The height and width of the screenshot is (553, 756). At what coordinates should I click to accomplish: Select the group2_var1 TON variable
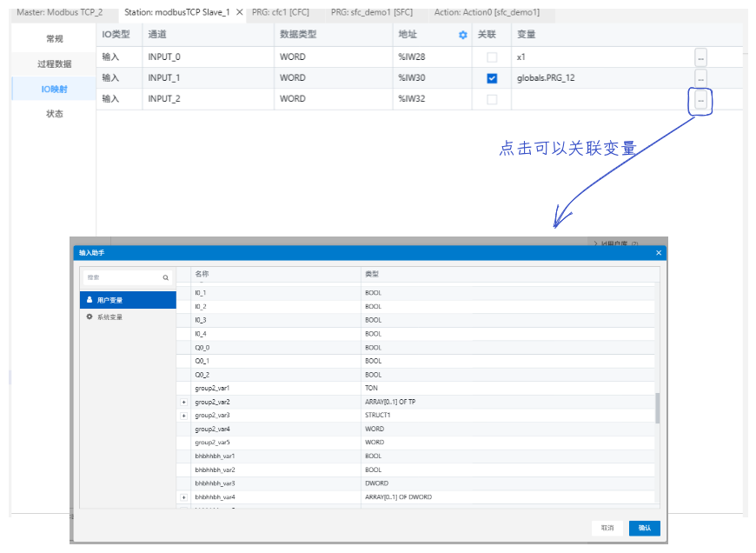[x=415, y=388]
